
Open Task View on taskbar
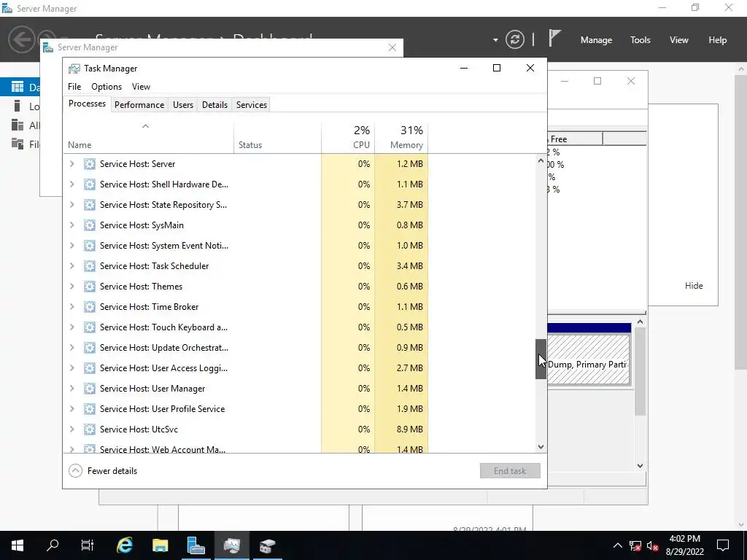(x=88, y=545)
